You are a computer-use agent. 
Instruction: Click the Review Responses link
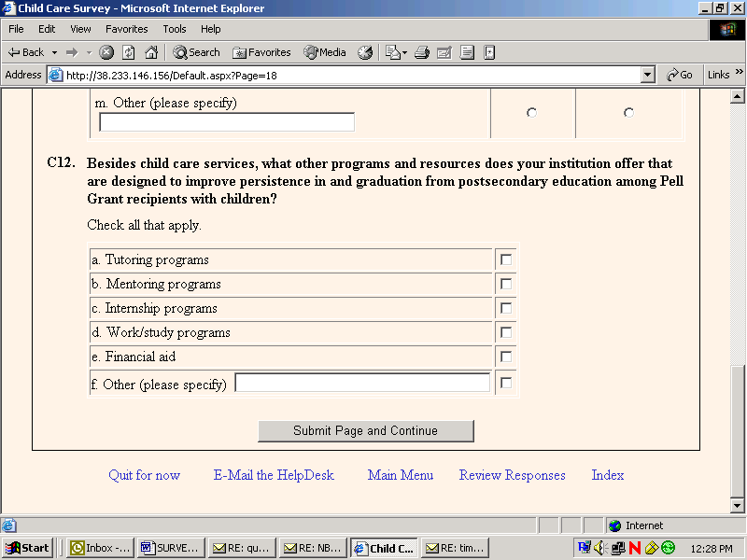512,475
